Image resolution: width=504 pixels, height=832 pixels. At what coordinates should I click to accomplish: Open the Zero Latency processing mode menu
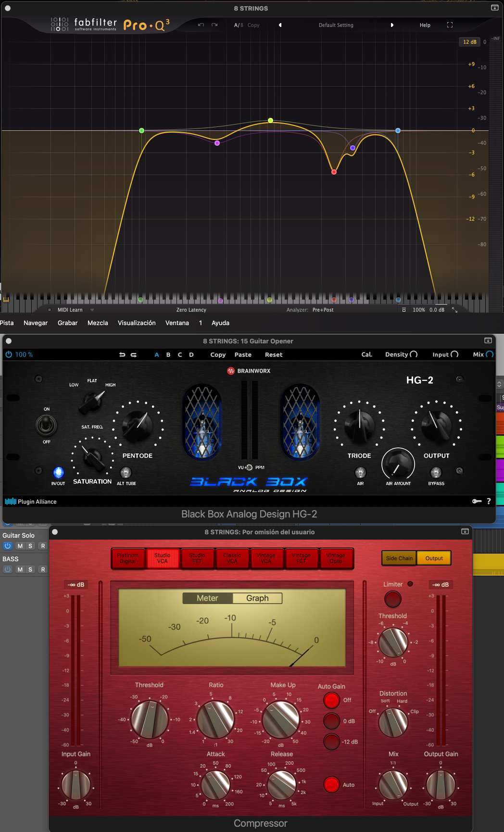click(191, 310)
